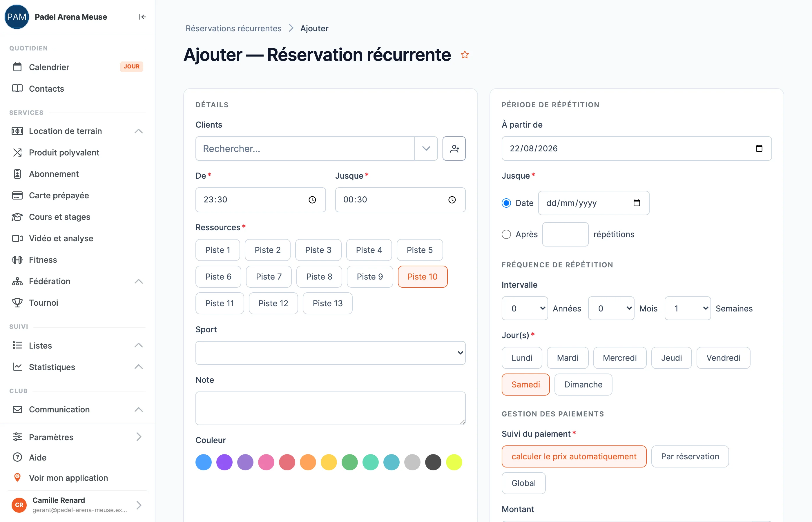
Task: Open the Années interval dropdown
Action: click(x=524, y=309)
